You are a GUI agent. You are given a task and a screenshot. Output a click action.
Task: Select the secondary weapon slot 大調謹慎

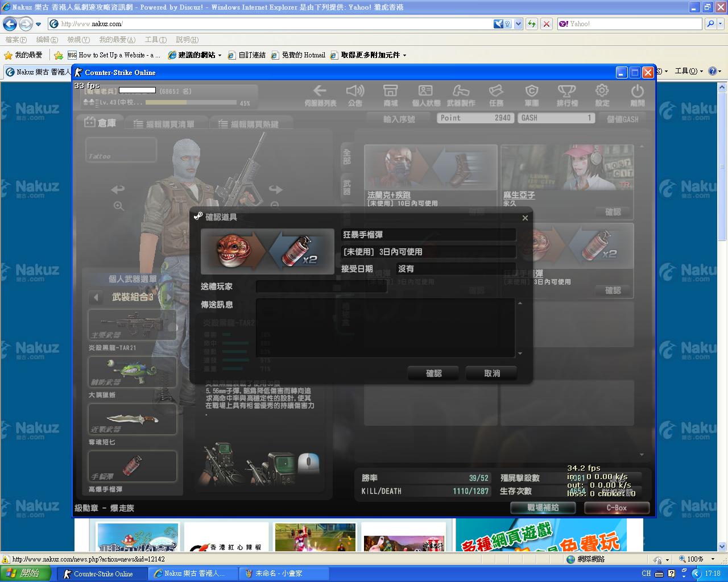pos(132,372)
